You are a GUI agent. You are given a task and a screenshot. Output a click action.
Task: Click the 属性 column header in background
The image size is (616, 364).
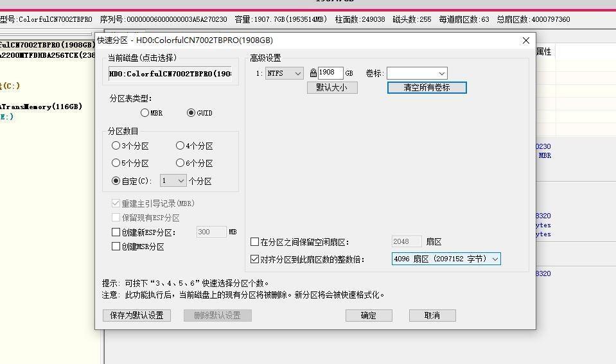tap(543, 51)
